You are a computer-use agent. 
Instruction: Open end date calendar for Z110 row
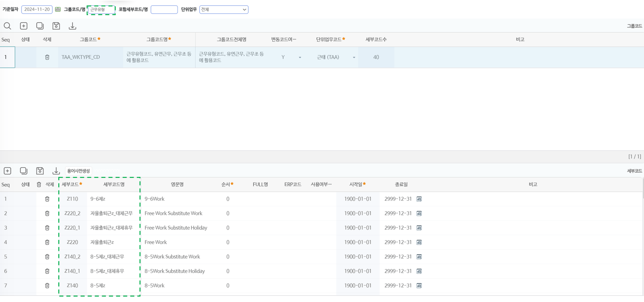419,199
